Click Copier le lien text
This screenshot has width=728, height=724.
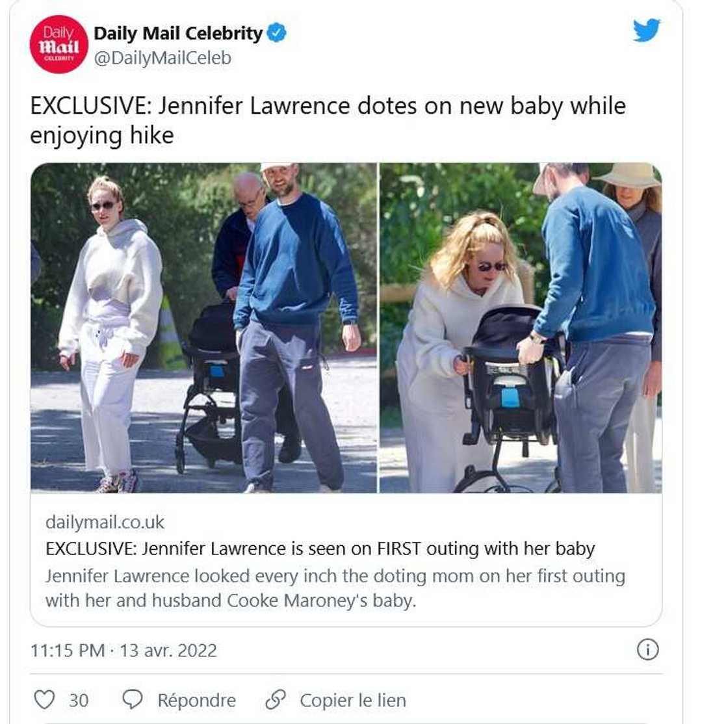point(353,700)
